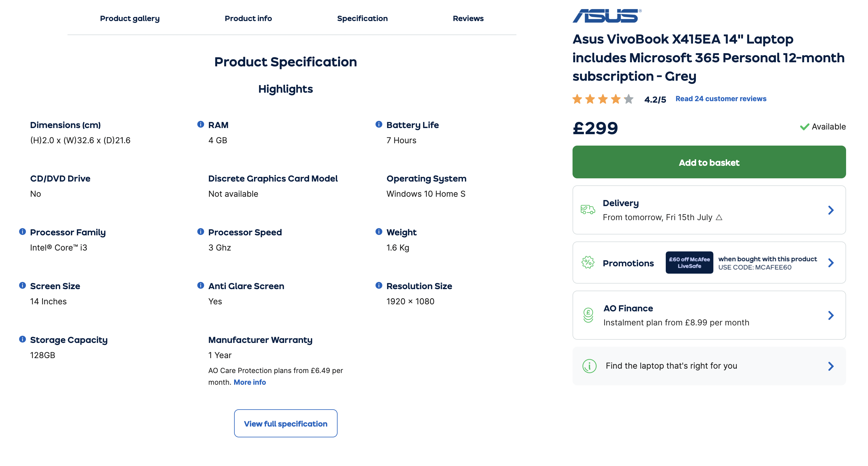Screen dimensions: 868x466
Task: Go to the Reviews tab
Action: 468,18
